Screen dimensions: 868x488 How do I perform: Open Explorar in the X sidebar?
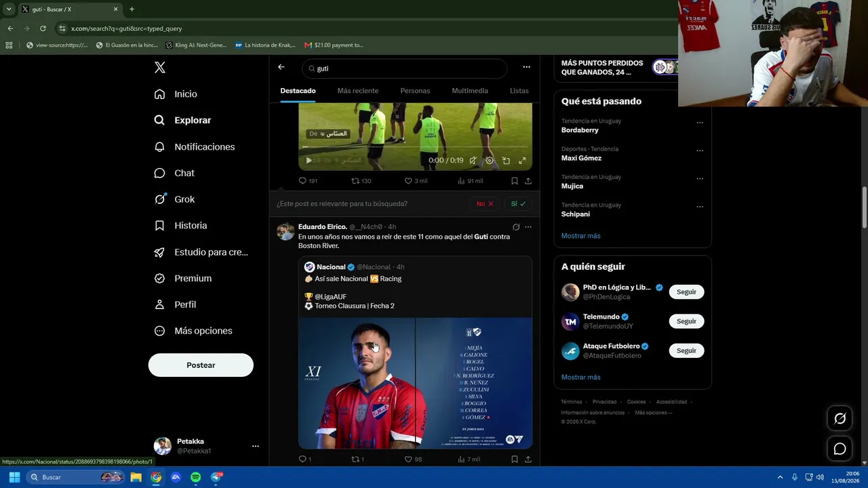182,120
